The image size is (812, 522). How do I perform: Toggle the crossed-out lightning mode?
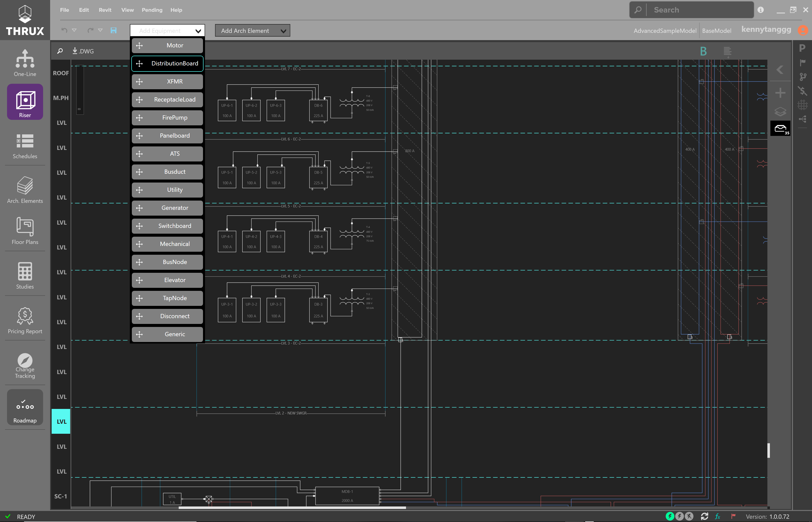click(x=689, y=516)
